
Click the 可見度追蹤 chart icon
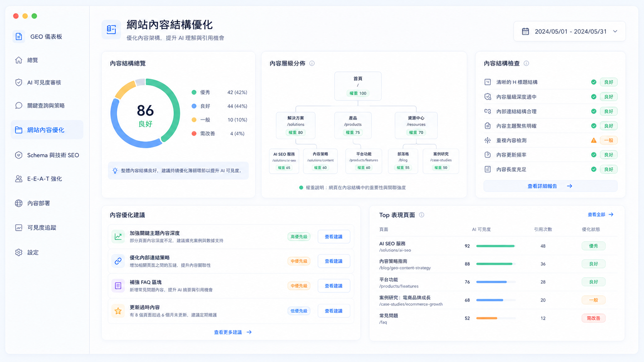coord(18,228)
